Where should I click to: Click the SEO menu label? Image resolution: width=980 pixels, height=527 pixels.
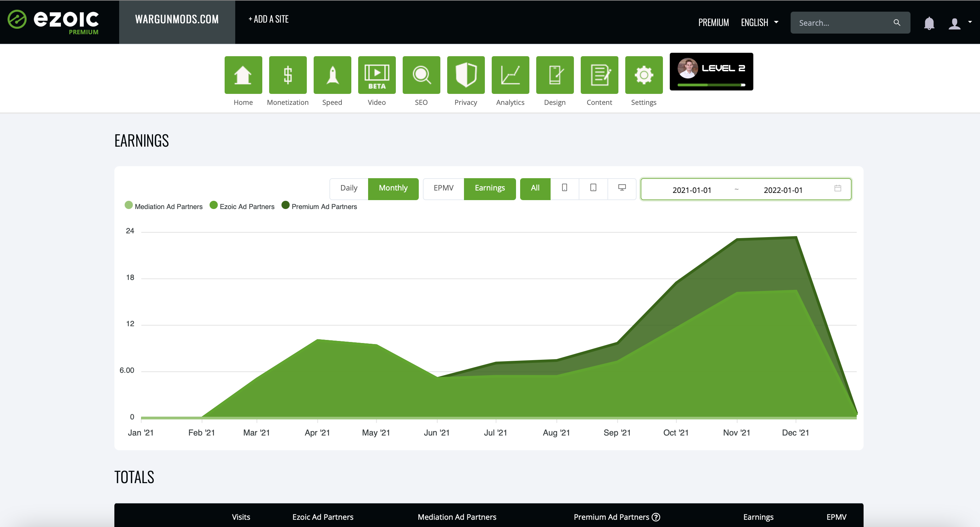coord(421,102)
